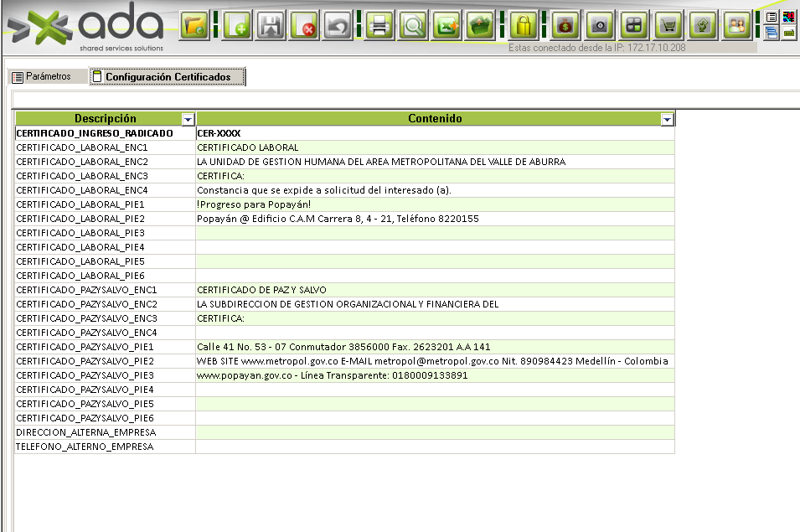
Task: Click the shopping cart icon
Action: [x=668, y=25]
